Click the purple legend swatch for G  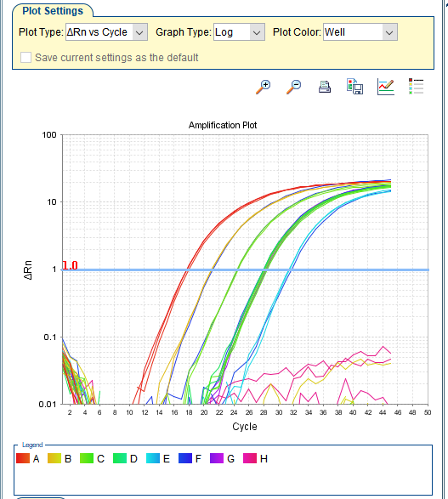217,458
